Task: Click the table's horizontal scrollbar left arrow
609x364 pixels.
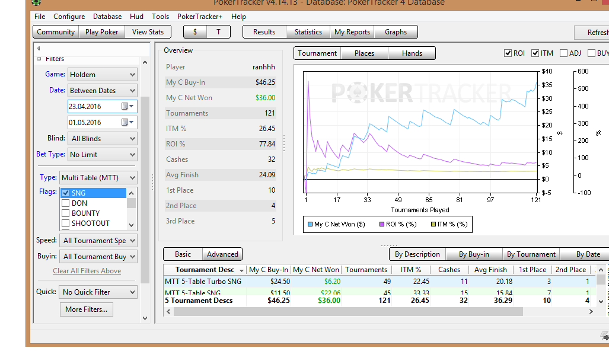Action: [x=168, y=311]
